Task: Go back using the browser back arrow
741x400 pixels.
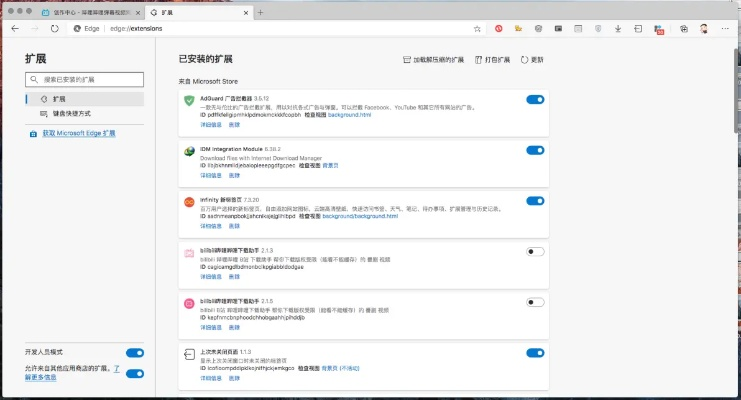Action: 15,28
